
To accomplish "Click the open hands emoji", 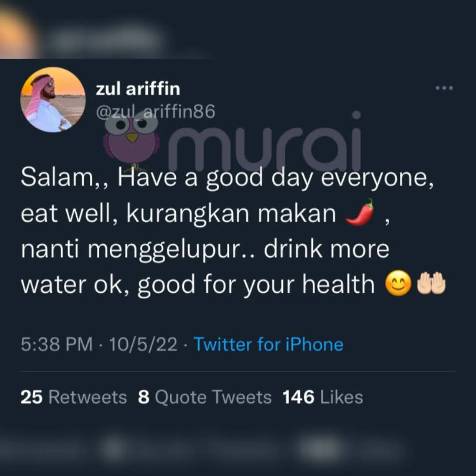I will [431, 283].
